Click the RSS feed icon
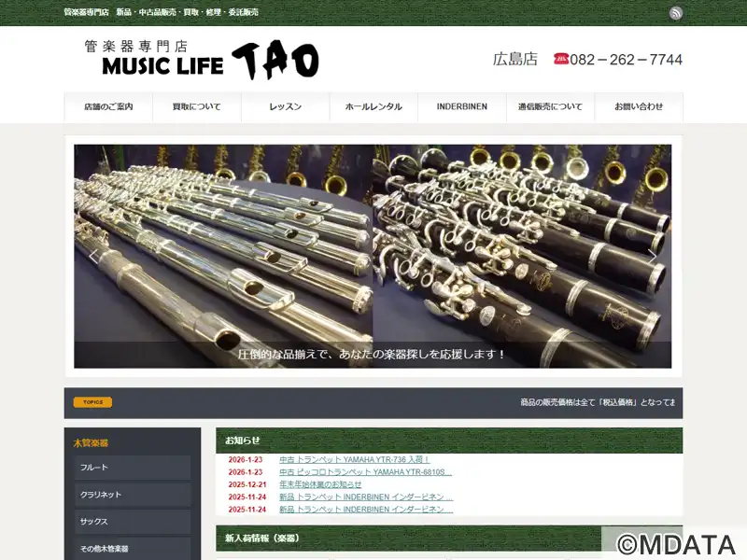 pos(675,13)
